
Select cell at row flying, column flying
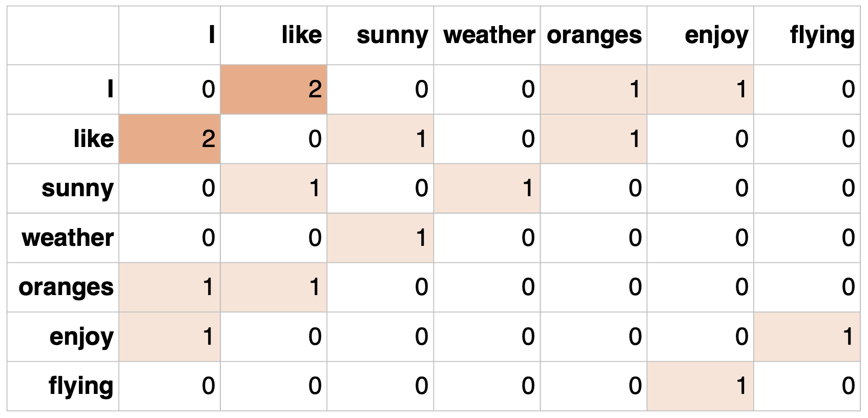[x=807, y=386]
